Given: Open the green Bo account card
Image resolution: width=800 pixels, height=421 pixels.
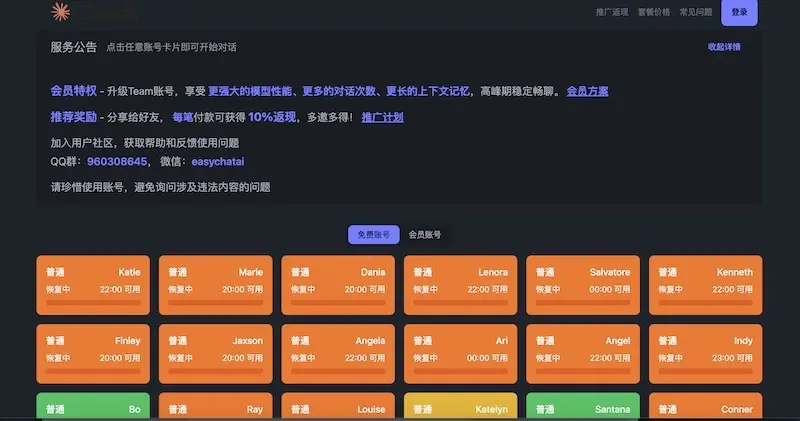Looking at the screenshot, I should click(x=93, y=407).
